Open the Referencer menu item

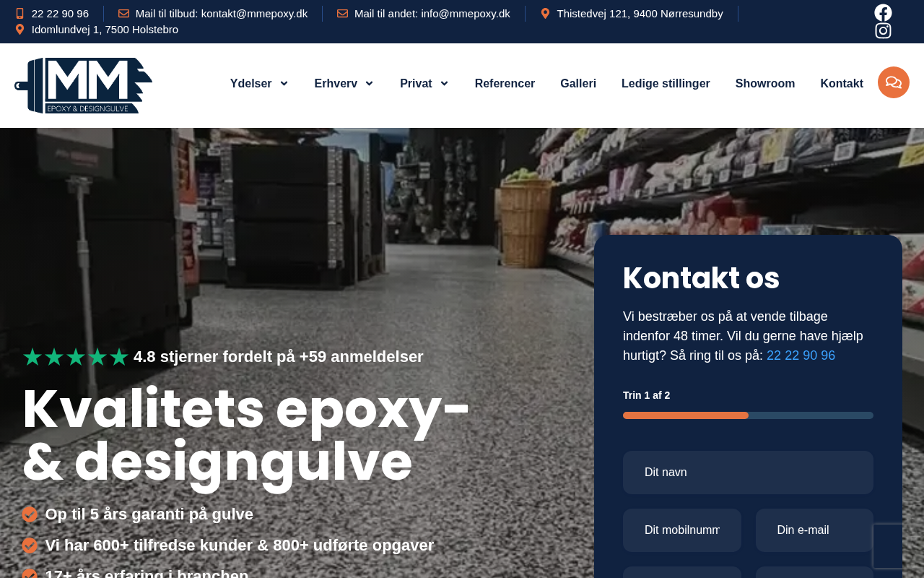(505, 84)
